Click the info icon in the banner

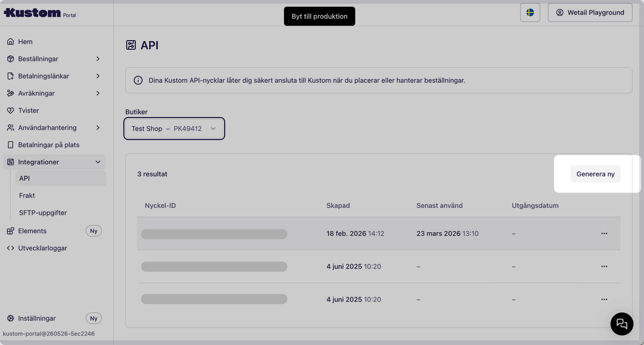coord(138,80)
